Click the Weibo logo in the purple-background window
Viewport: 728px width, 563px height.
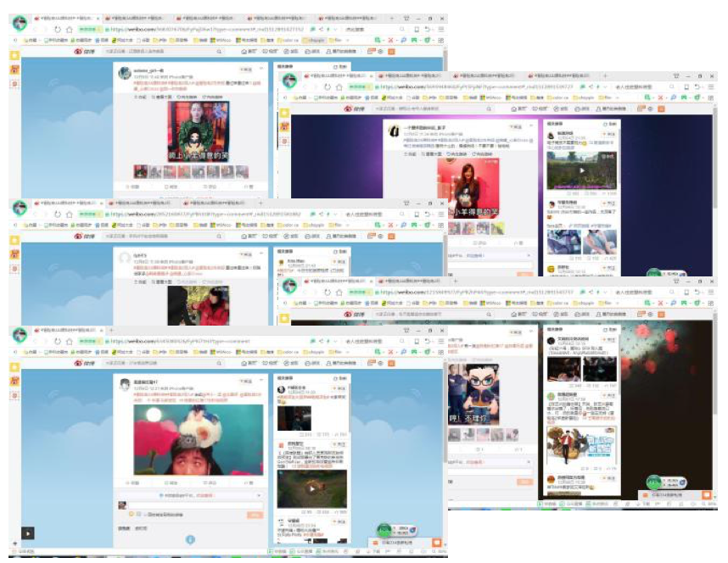click(x=355, y=109)
